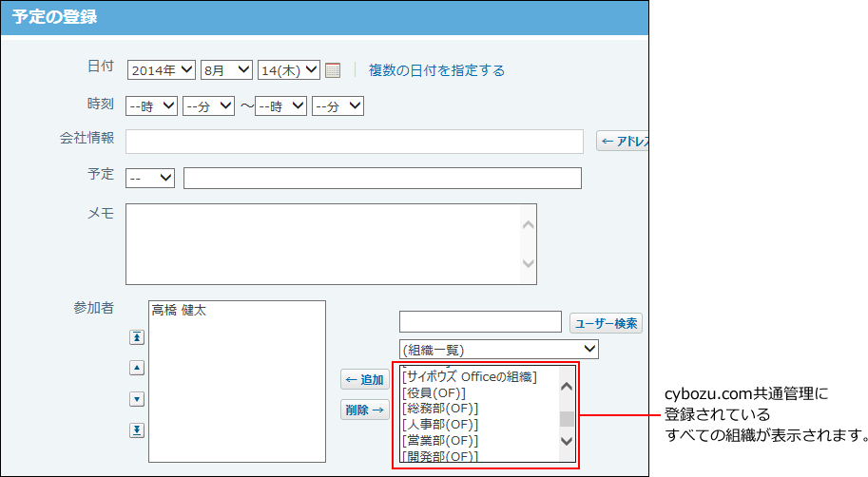This screenshot has height=477, width=868.
Task: Move selected participant down one position
Action: point(137,399)
